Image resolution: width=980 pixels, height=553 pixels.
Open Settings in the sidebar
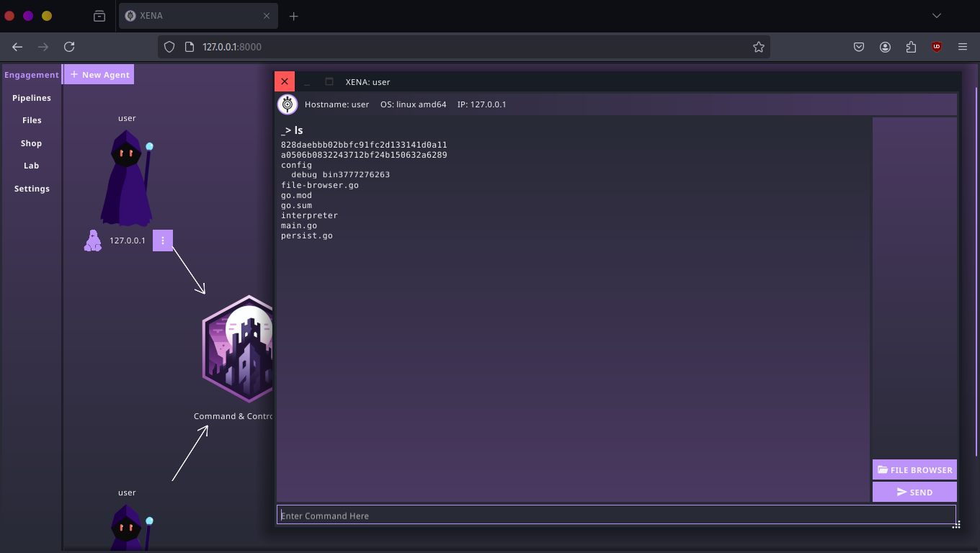tap(32, 189)
